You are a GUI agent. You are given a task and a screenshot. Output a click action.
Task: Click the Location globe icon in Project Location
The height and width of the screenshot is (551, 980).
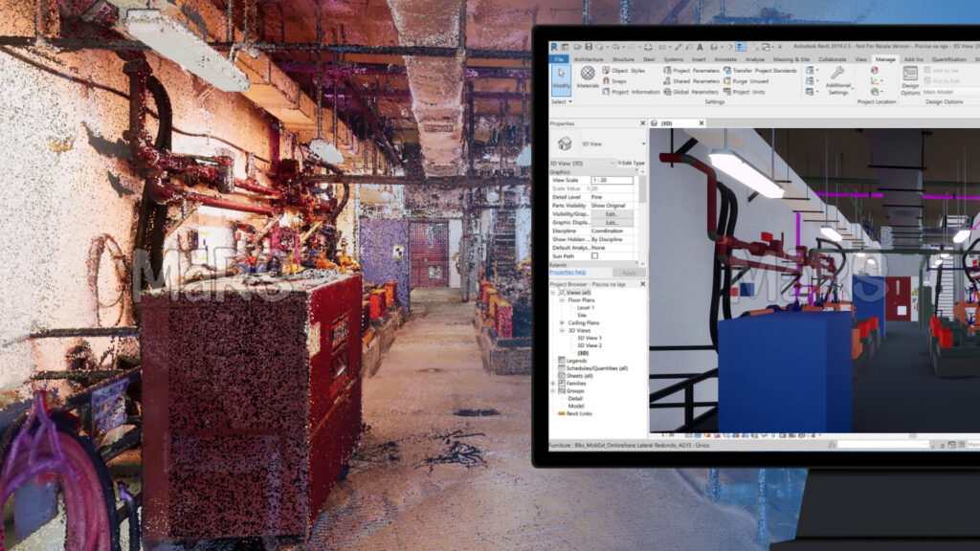875,71
